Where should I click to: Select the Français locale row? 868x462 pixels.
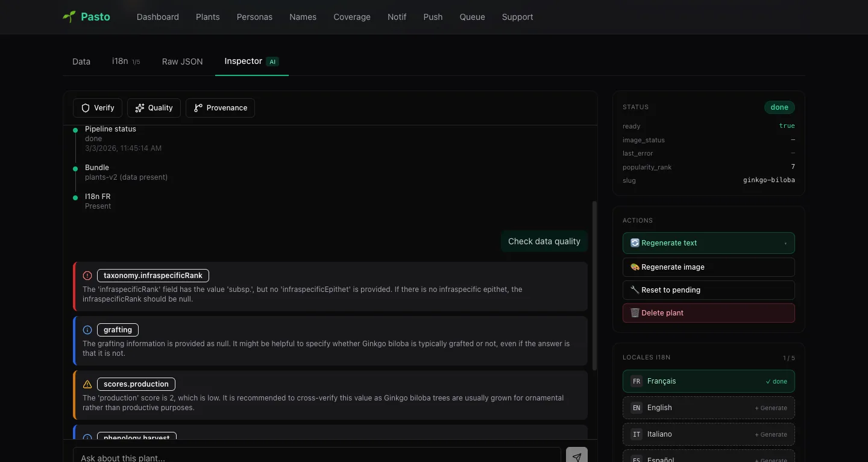pos(708,381)
